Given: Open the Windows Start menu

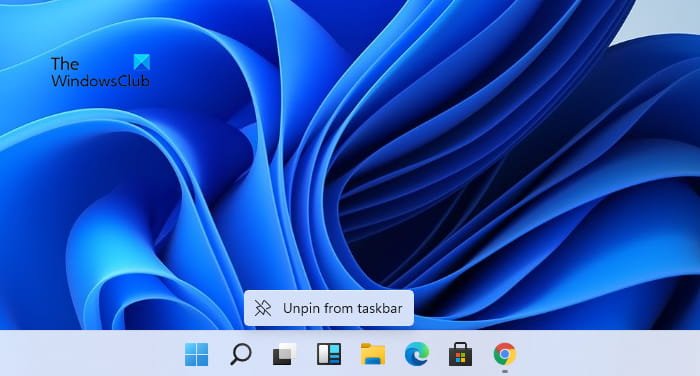Looking at the screenshot, I should 196,354.
